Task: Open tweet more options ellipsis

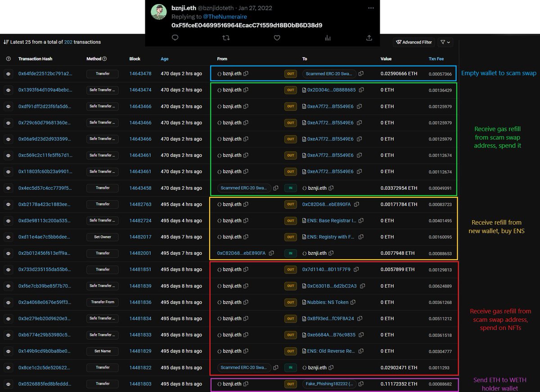Action: click(x=370, y=8)
